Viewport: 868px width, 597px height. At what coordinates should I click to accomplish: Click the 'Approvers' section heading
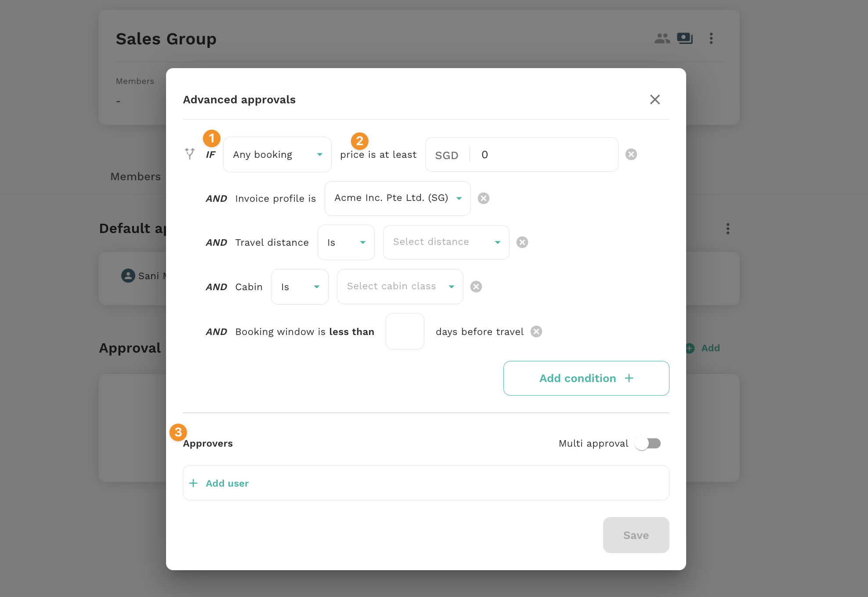tap(208, 444)
